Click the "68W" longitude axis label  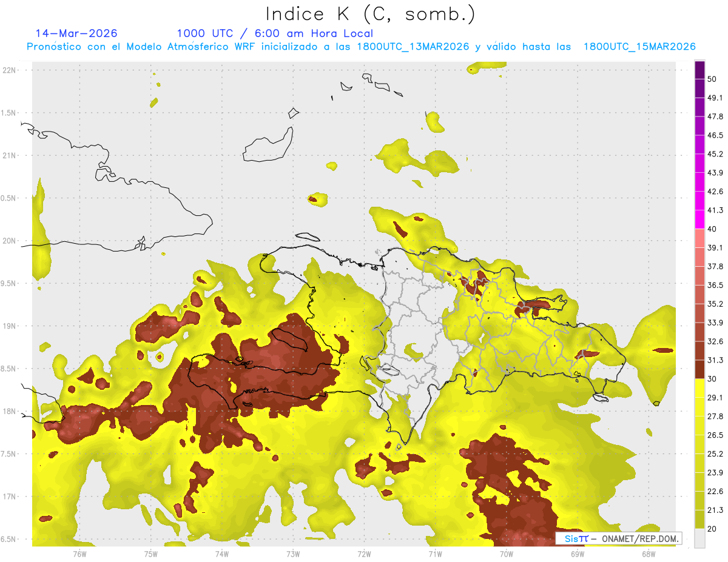(649, 554)
